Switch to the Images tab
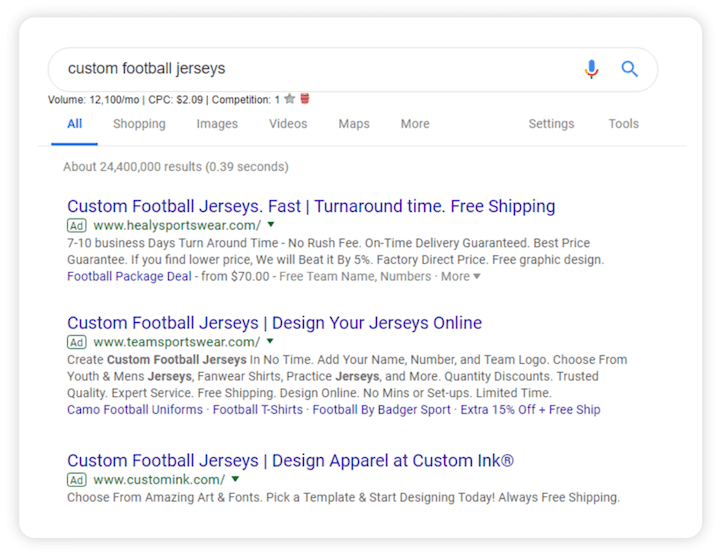 tap(217, 124)
